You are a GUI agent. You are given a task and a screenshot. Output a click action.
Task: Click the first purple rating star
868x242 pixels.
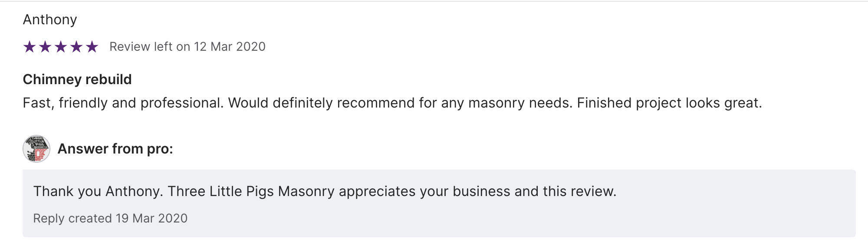(30, 47)
